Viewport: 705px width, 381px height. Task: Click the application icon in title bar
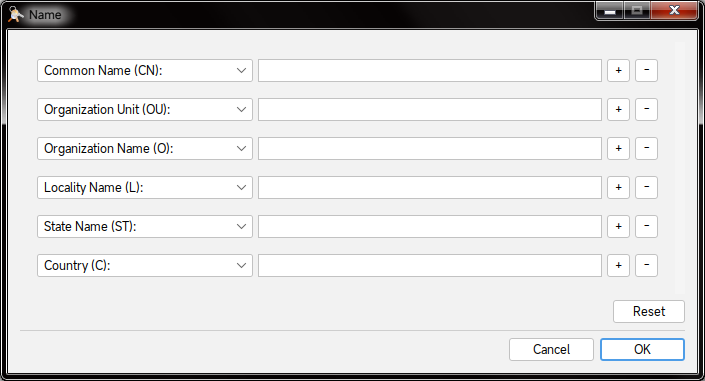(16, 14)
